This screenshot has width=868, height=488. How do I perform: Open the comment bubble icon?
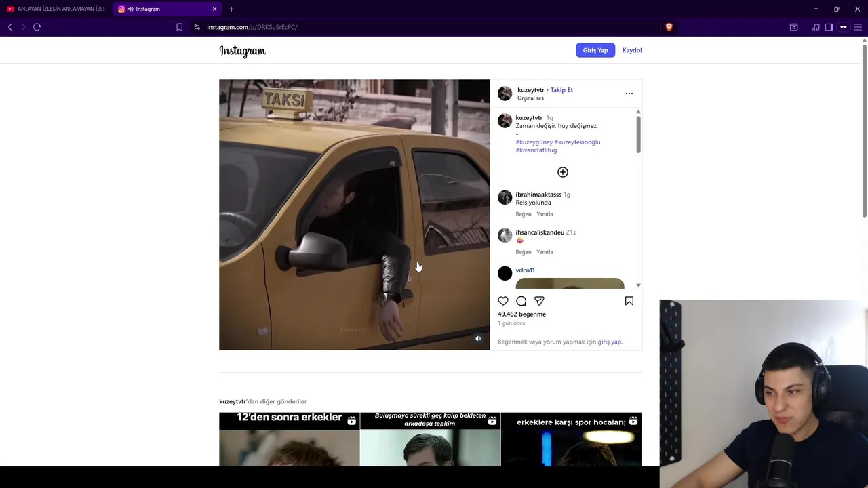(521, 301)
